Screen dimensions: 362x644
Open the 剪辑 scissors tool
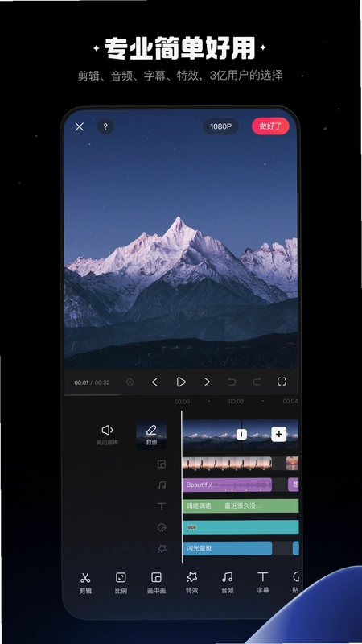85,583
